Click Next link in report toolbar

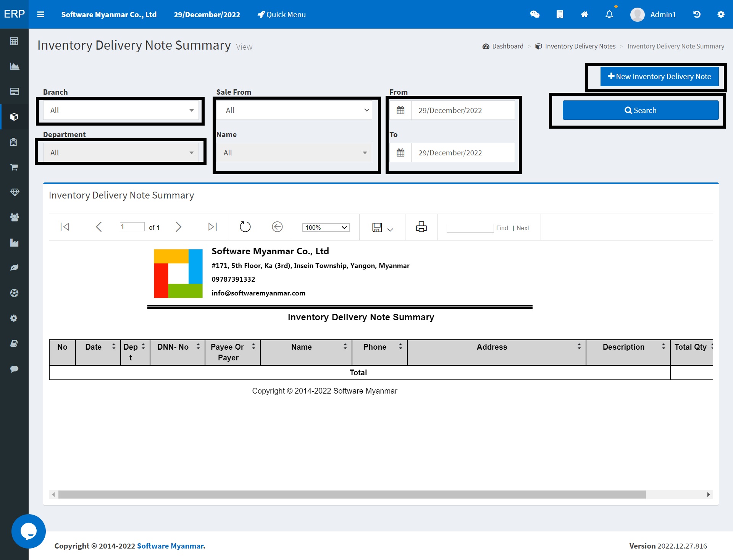pyautogui.click(x=523, y=228)
